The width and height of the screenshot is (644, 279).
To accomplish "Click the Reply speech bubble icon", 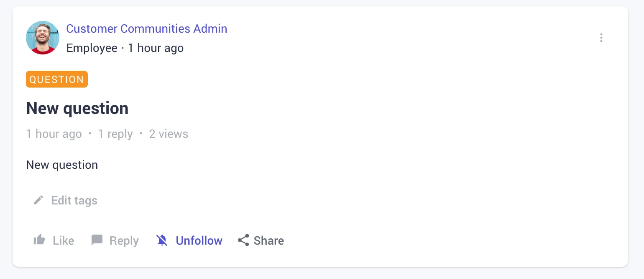I will coord(97,240).
